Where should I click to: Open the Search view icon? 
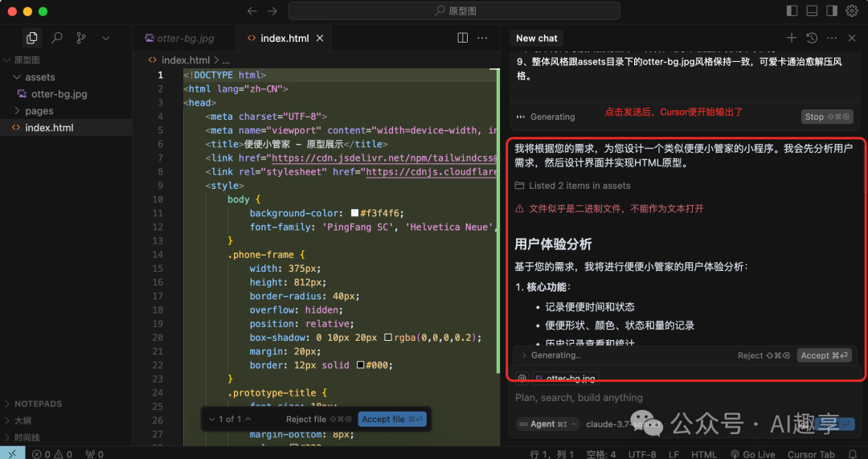[57, 39]
